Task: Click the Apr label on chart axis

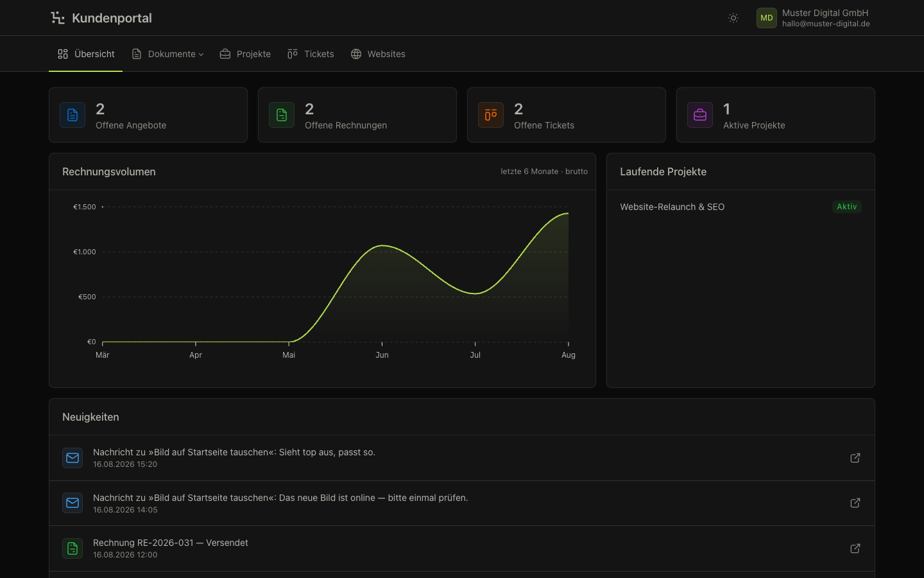Action: pyautogui.click(x=196, y=355)
